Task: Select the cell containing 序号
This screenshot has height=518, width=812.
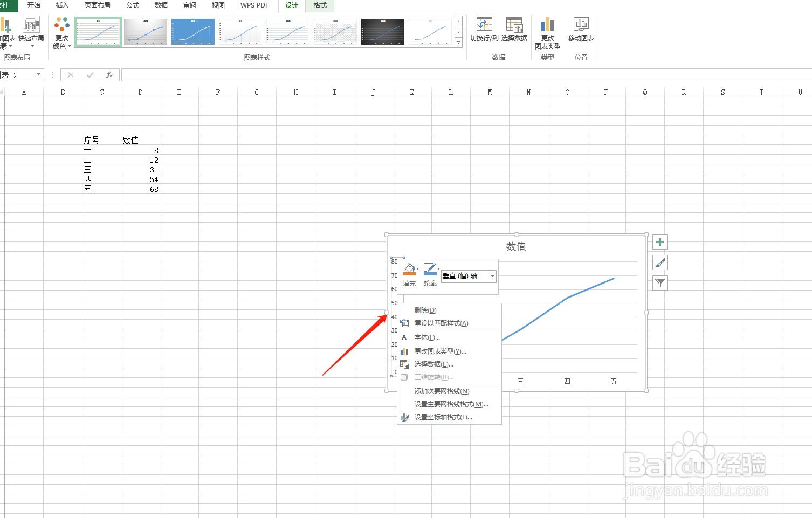Action: click(101, 140)
